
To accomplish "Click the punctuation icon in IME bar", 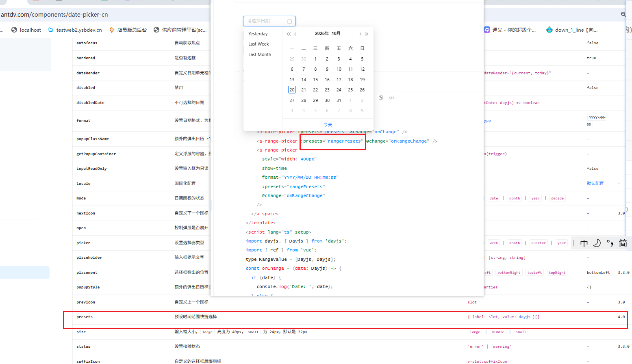I will 610,243.
